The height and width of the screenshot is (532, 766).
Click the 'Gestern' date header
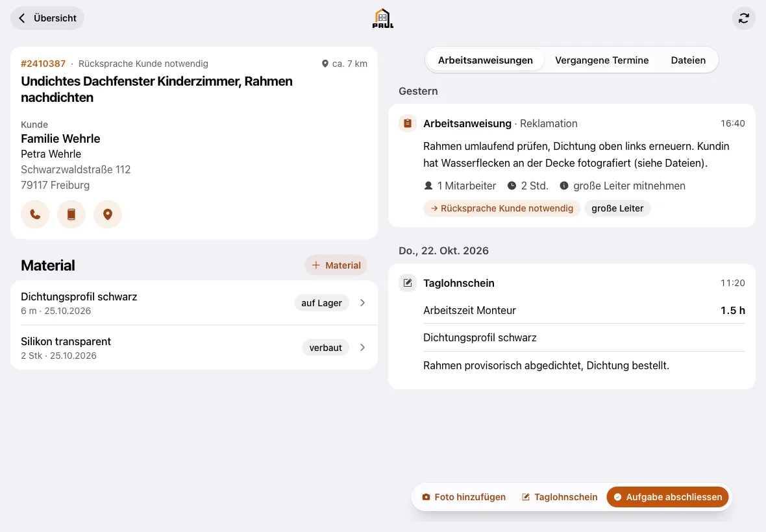click(x=418, y=91)
